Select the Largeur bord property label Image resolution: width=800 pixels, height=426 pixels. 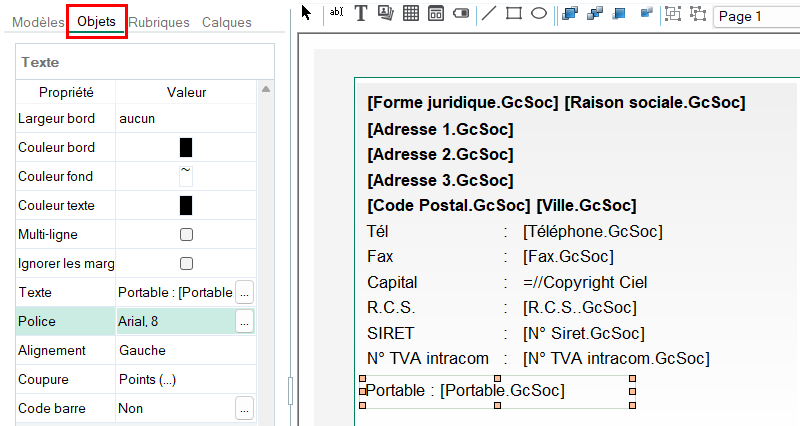[56, 118]
